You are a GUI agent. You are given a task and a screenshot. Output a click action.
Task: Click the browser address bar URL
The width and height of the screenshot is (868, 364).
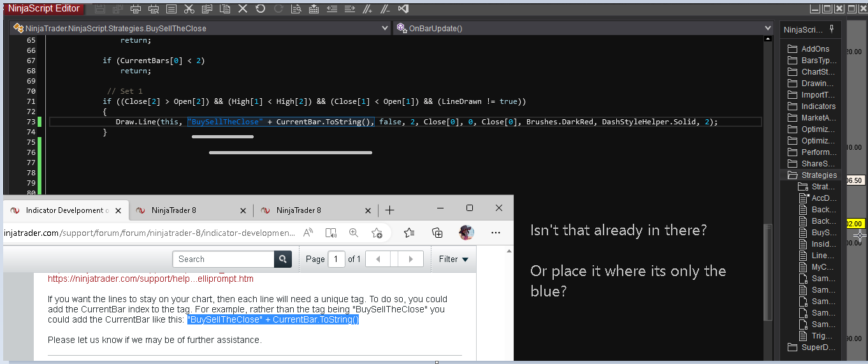150,233
